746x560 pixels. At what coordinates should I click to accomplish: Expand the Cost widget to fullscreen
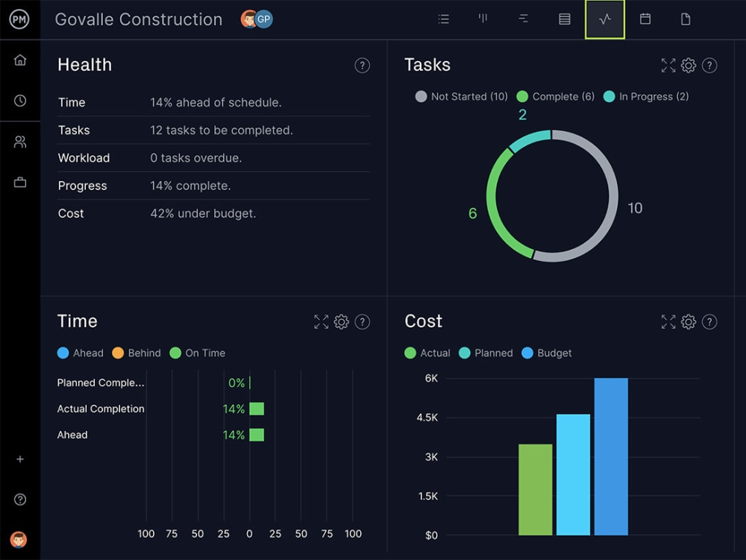[668, 322]
